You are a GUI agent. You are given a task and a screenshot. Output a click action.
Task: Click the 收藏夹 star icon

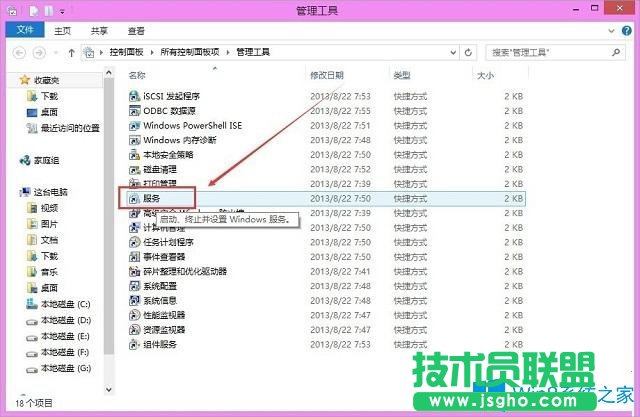point(24,80)
